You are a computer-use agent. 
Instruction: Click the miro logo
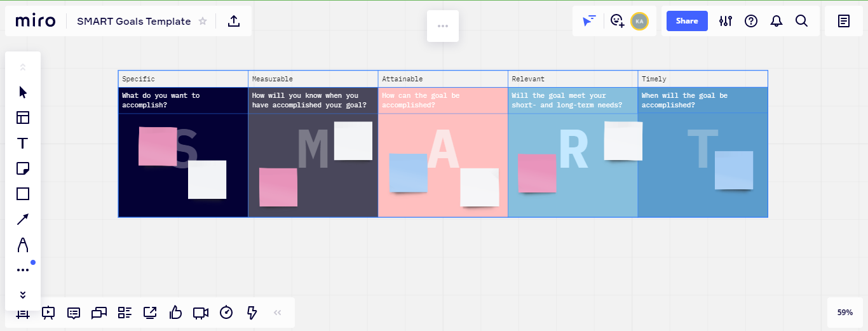pyautogui.click(x=36, y=21)
